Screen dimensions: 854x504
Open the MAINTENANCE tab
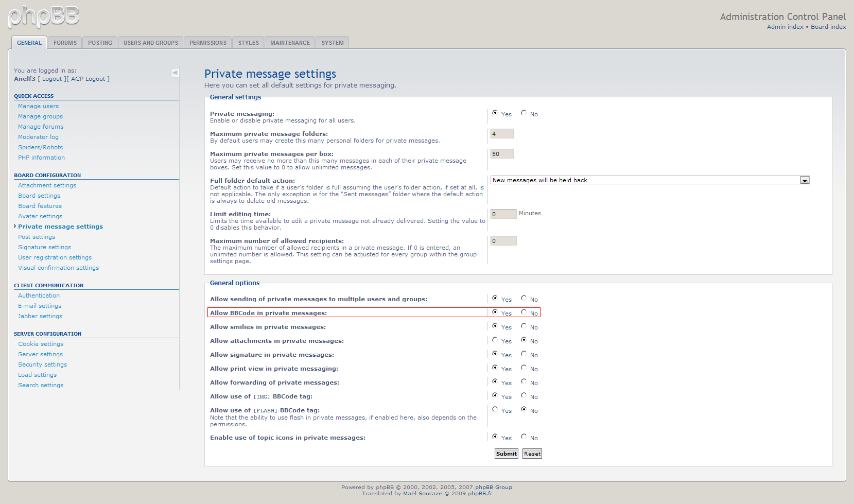290,43
